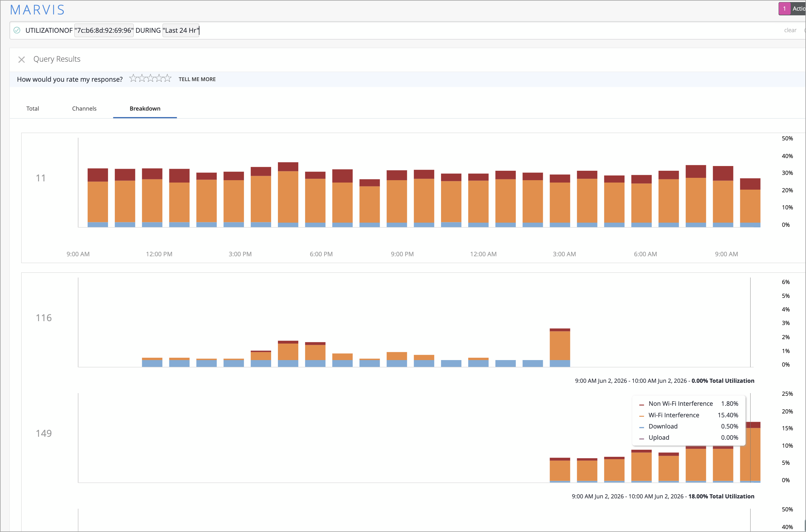Click the 12:00 AM time axis label

pos(483,254)
